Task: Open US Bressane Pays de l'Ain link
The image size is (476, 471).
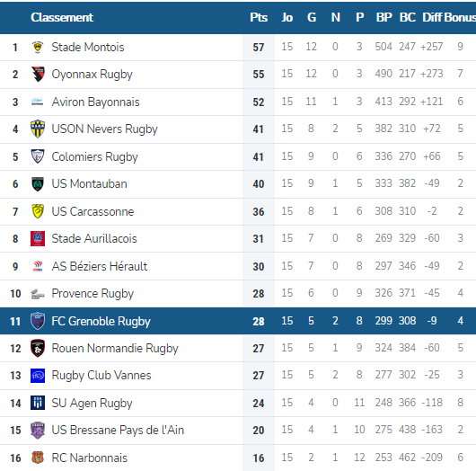Action: click(118, 431)
